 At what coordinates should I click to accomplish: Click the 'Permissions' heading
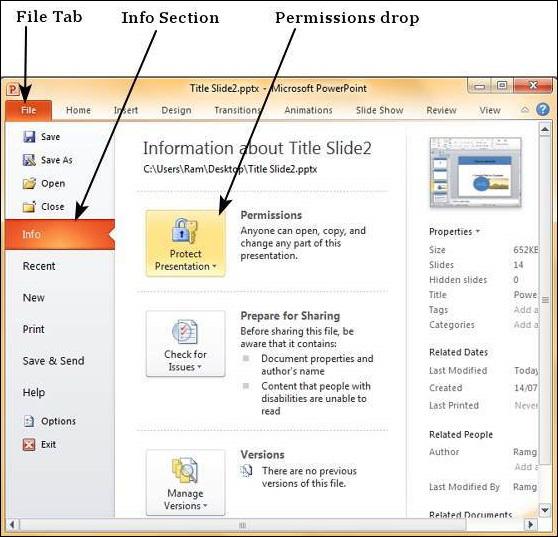[x=271, y=215]
